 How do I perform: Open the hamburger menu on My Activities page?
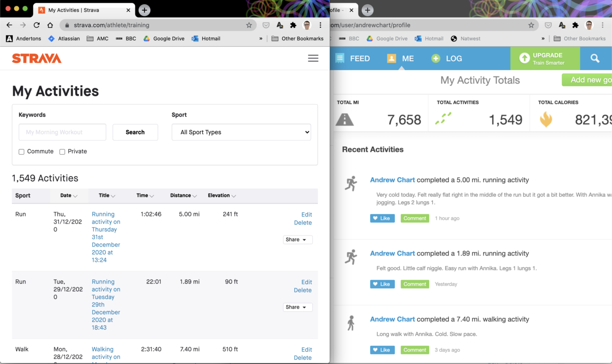coord(313,58)
